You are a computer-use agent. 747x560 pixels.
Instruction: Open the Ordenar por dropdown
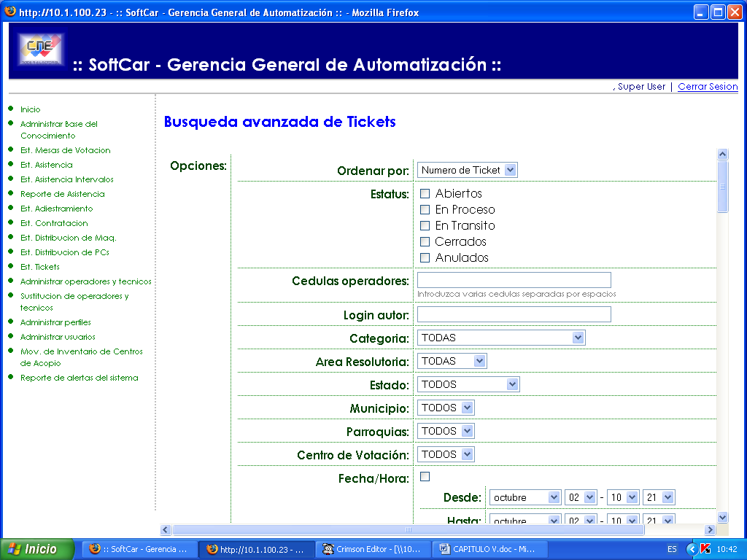[468, 170]
